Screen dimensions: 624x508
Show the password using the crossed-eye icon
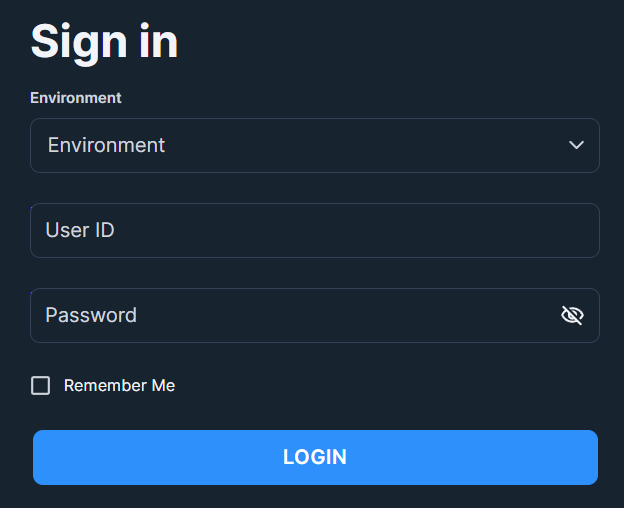coord(572,315)
